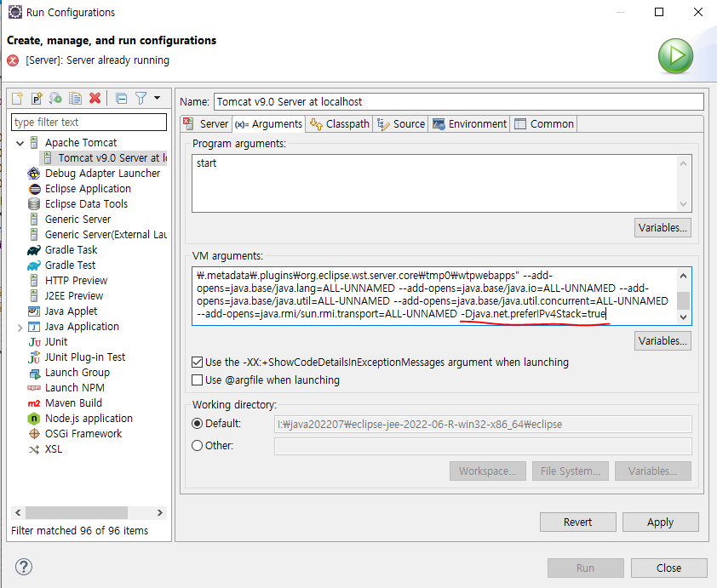Click the New launch configuration icon

[x=17, y=98]
